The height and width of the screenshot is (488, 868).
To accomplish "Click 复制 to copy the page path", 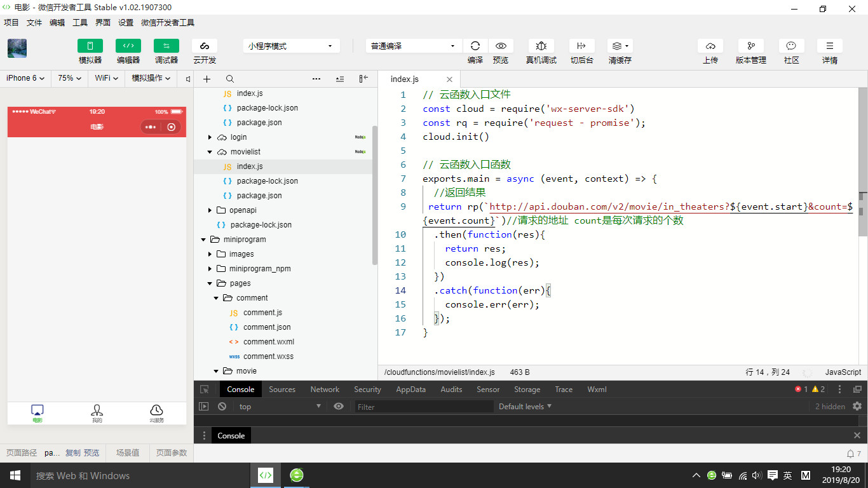I will [73, 453].
